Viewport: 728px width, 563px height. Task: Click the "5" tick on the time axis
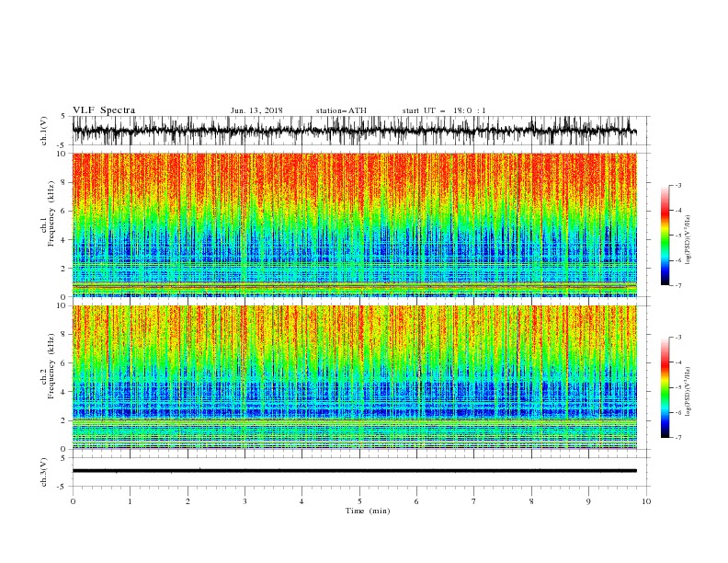(x=359, y=501)
